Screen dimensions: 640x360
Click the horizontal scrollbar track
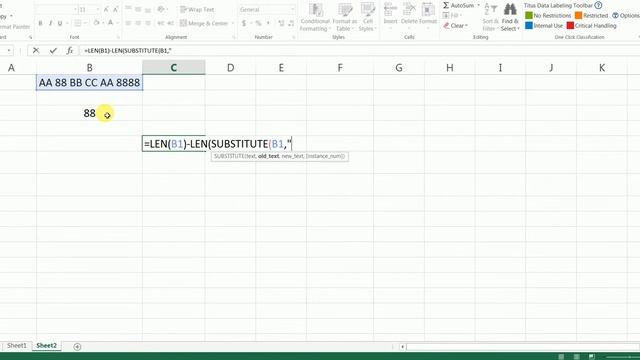(522, 347)
